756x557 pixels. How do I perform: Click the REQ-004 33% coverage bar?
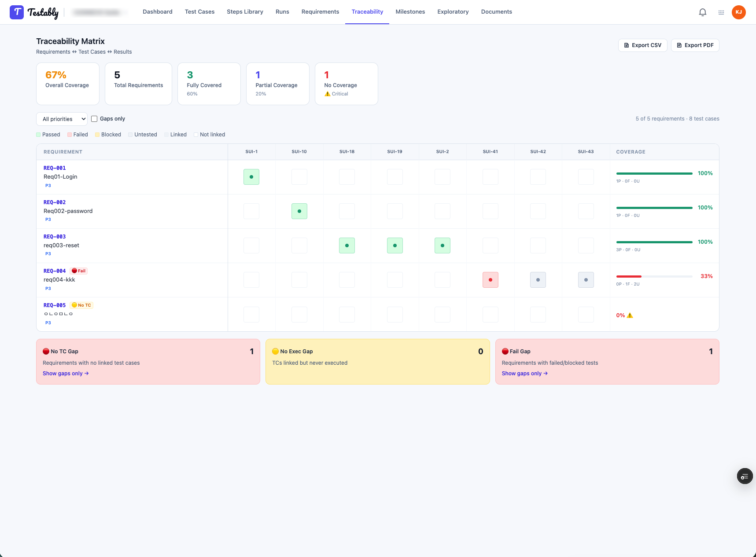tap(654, 276)
